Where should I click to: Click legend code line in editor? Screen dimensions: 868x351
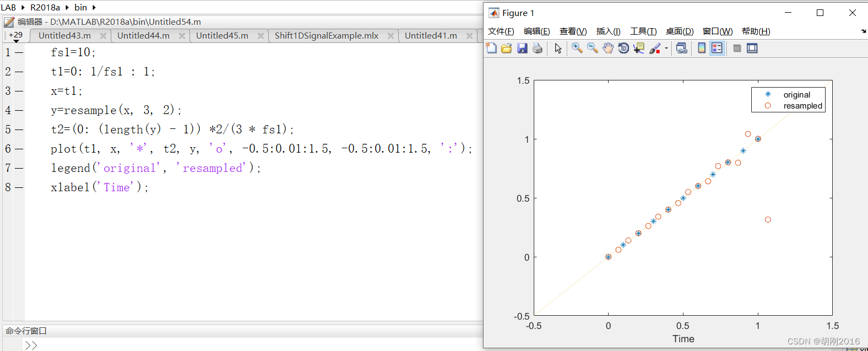coord(156,168)
